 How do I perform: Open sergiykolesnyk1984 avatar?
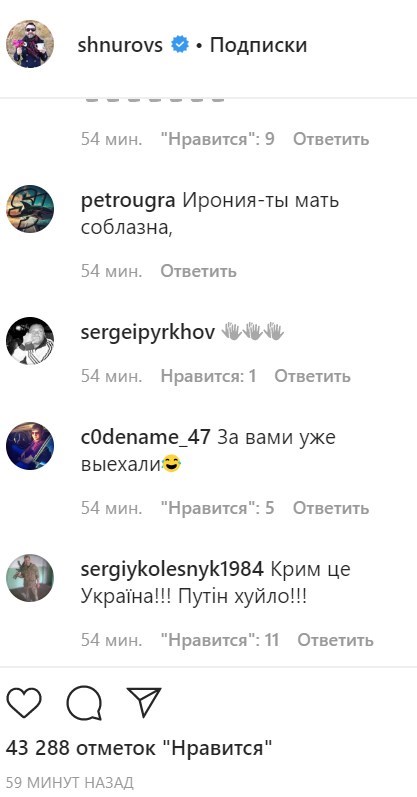29,578
